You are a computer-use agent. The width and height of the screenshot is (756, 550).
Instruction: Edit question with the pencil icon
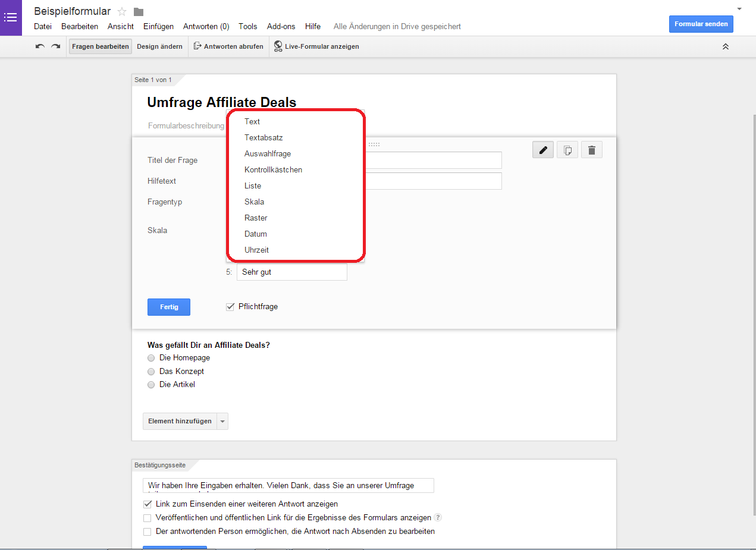(x=543, y=150)
